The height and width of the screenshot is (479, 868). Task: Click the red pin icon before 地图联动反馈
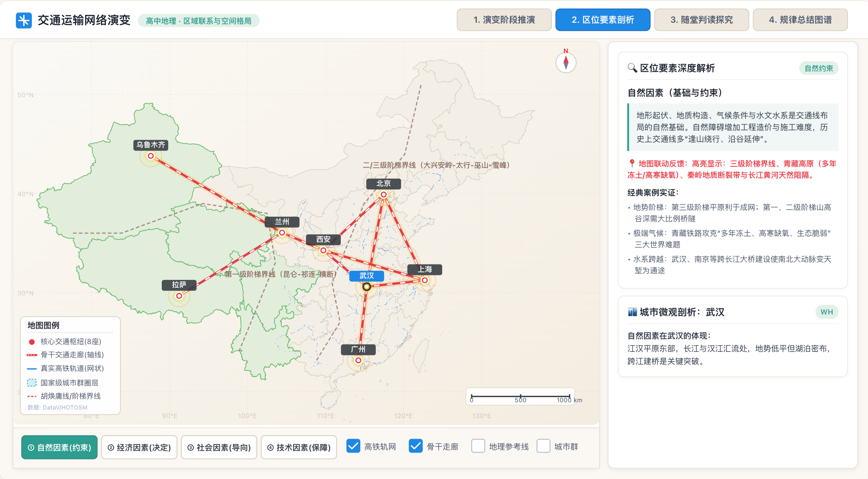632,164
